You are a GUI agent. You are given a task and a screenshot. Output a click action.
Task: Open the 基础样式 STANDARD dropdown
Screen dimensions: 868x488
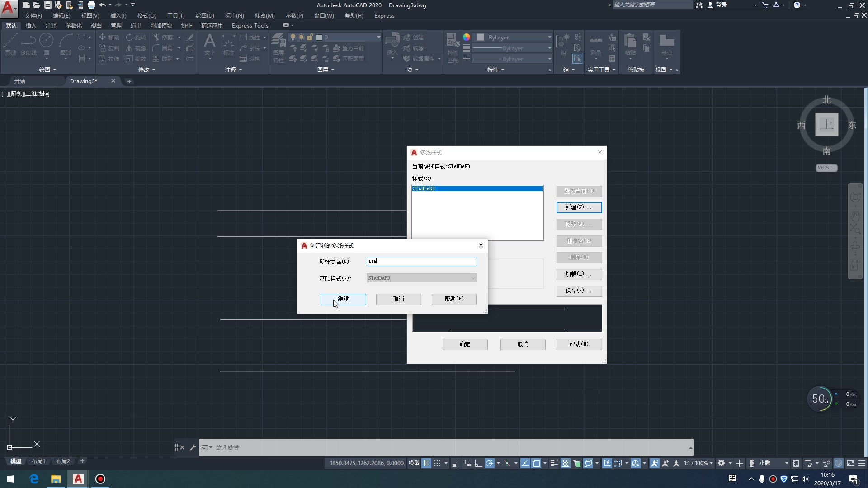pos(472,278)
